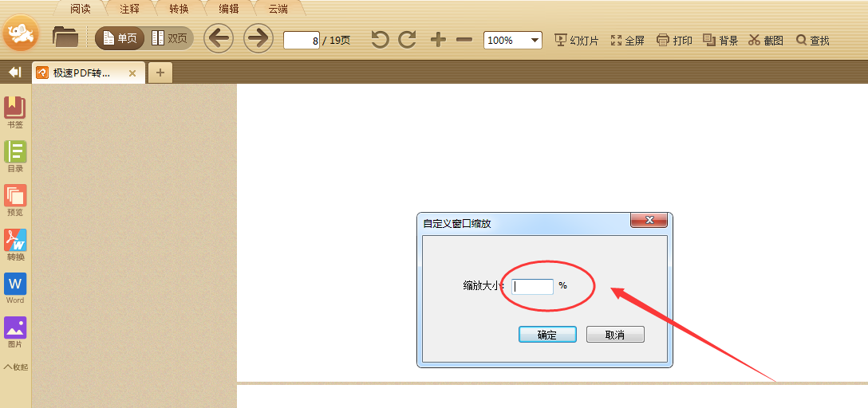The width and height of the screenshot is (868, 408).
Task: Close the 极速PDF转... document tab
Action: [132, 73]
